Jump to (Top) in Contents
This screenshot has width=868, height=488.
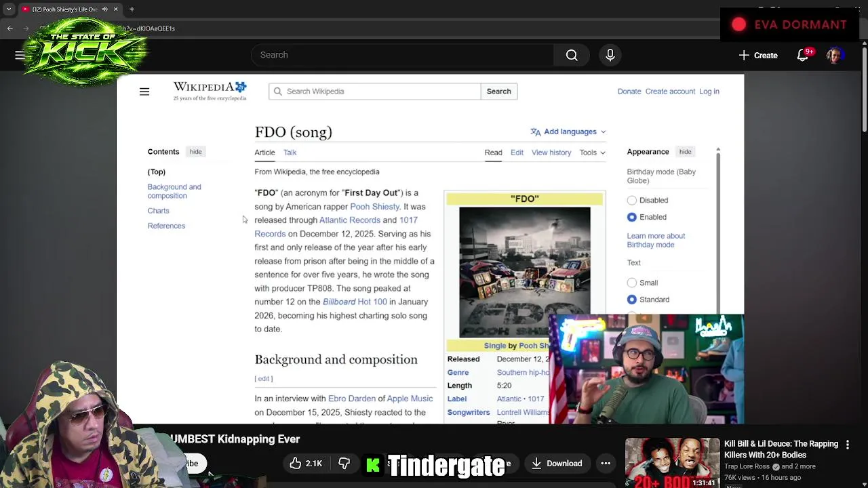click(157, 172)
